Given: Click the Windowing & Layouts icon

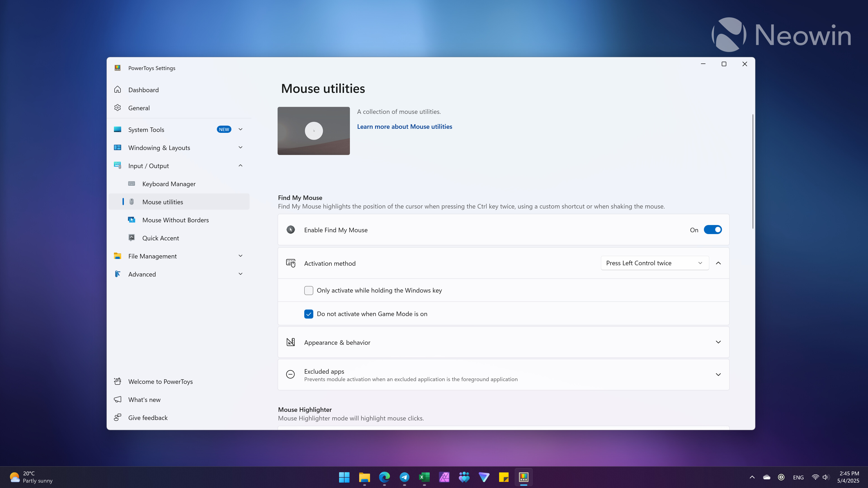Looking at the screenshot, I should 117,148.
